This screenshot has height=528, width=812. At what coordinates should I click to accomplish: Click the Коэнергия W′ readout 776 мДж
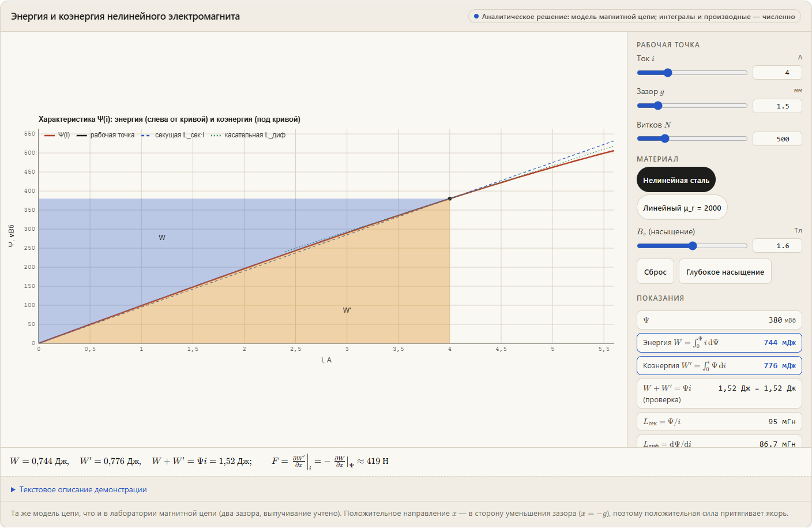click(719, 365)
